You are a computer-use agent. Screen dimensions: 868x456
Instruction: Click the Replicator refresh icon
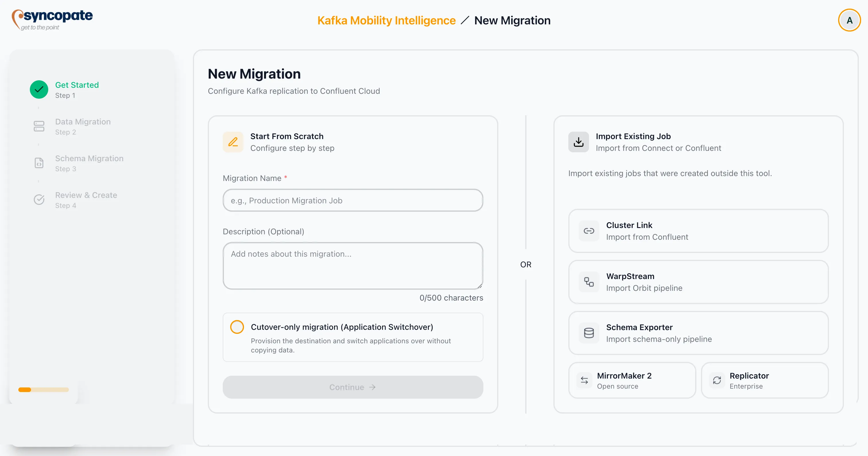pyautogui.click(x=717, y=380)
